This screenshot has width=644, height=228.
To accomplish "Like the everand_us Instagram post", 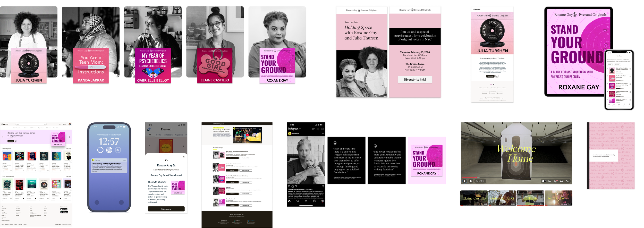I will pos(289,186).
